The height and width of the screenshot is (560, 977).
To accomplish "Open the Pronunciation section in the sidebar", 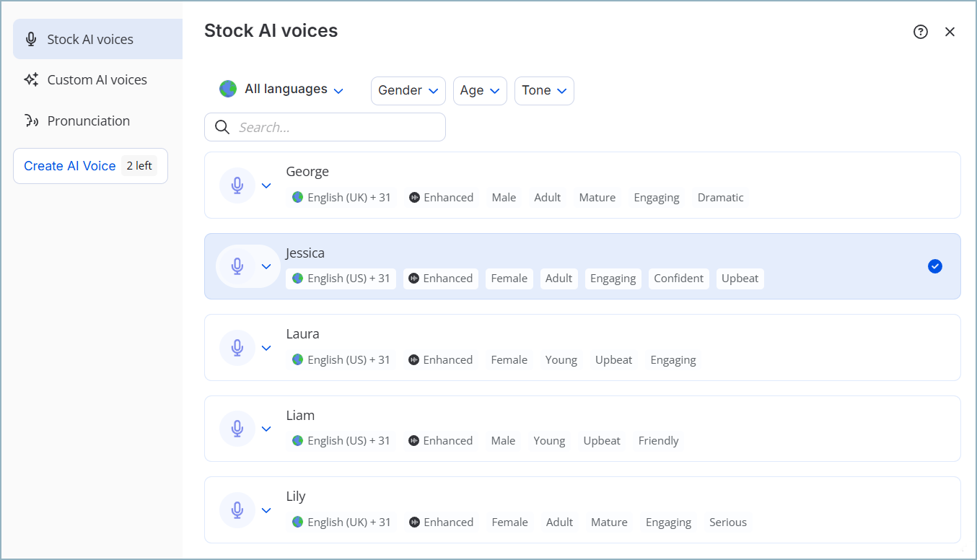I will click(x=88, y=121).
